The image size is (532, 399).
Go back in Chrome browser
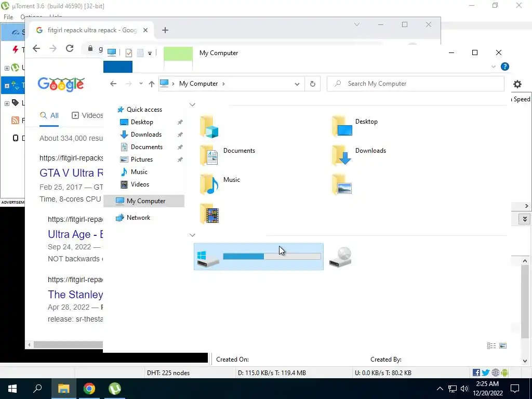(36, 48)
